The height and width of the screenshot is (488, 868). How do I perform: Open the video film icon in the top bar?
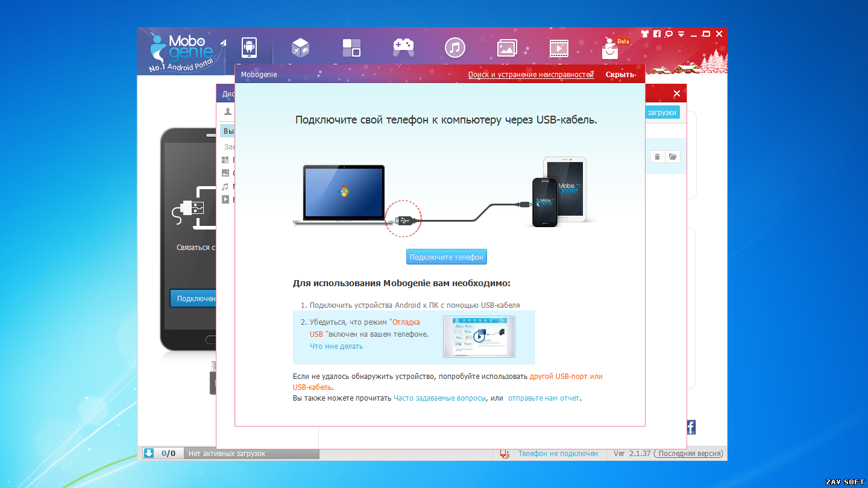click(558, 48)
